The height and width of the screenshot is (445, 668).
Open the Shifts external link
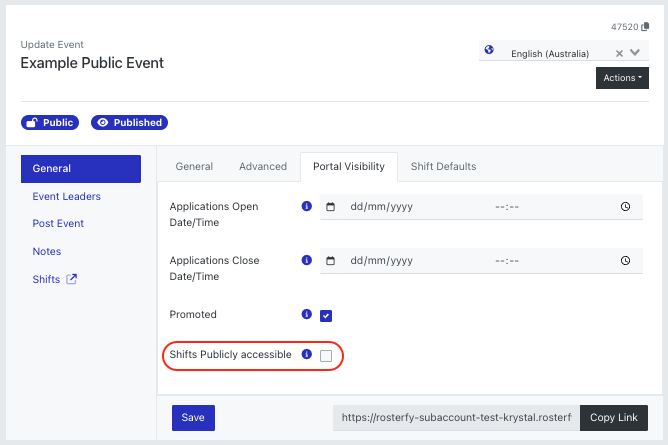point(55,279)
